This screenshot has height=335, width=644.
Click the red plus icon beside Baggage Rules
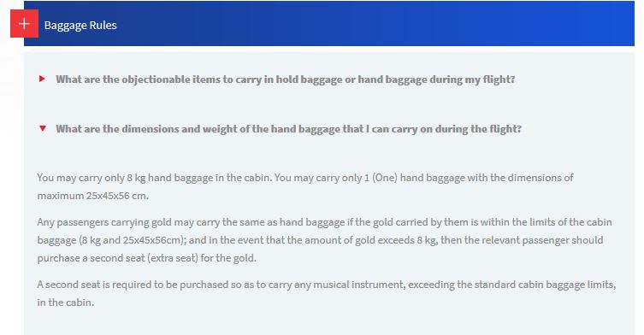pyautogui.click(x=24, y=23)
